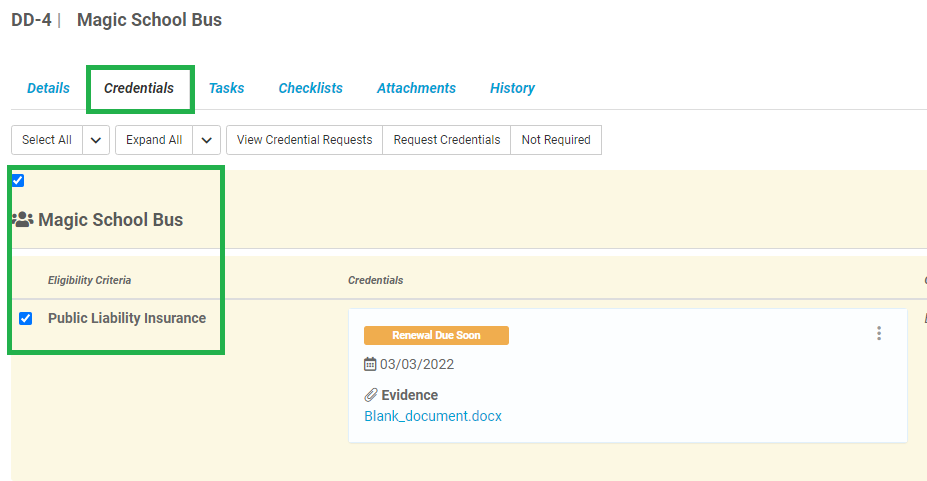
Task: Click the paperclip Evidence icon
Action: 371,395
